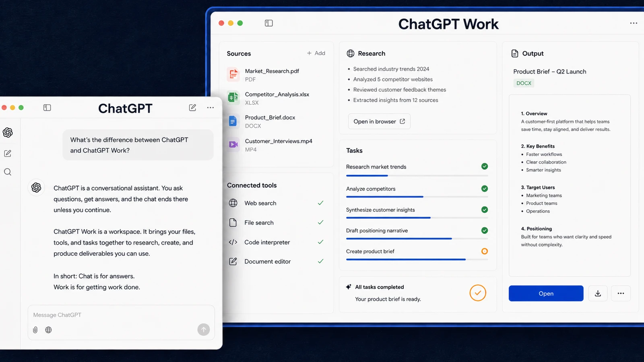Toggle sidebar in ChatGPT chat window
This screenshot has height=362, width=644.
[47, 108]
